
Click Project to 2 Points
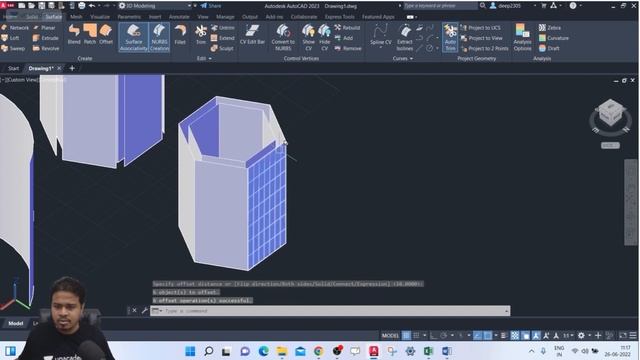click(x=484, y=48)
